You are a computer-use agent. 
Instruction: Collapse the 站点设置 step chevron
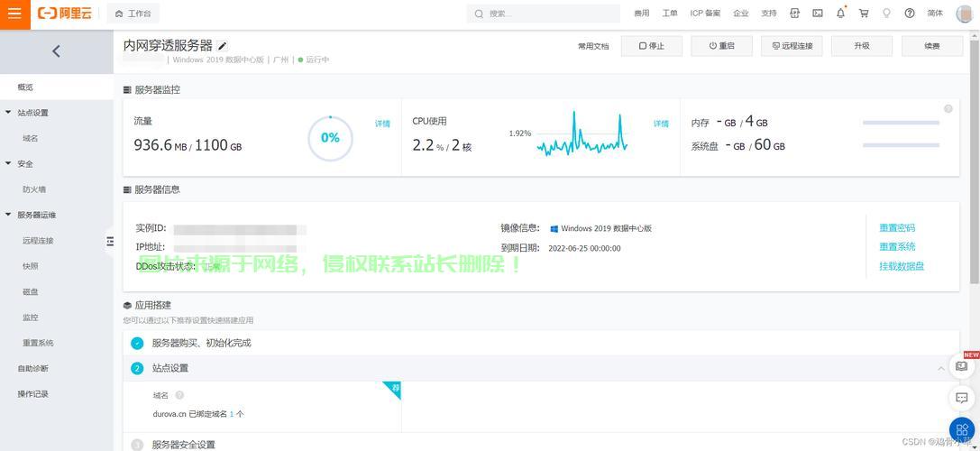click(x=941, y=369)
